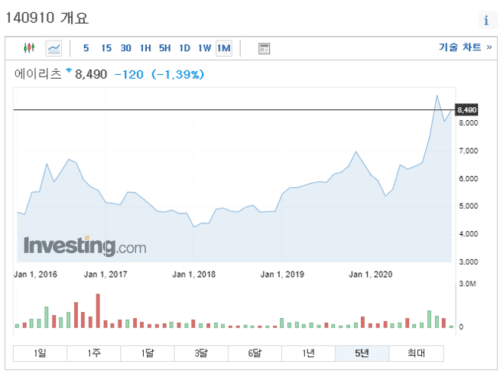Show the 1주 time range
This screenshot has width=500, height=374.
[x=94, y=353]
